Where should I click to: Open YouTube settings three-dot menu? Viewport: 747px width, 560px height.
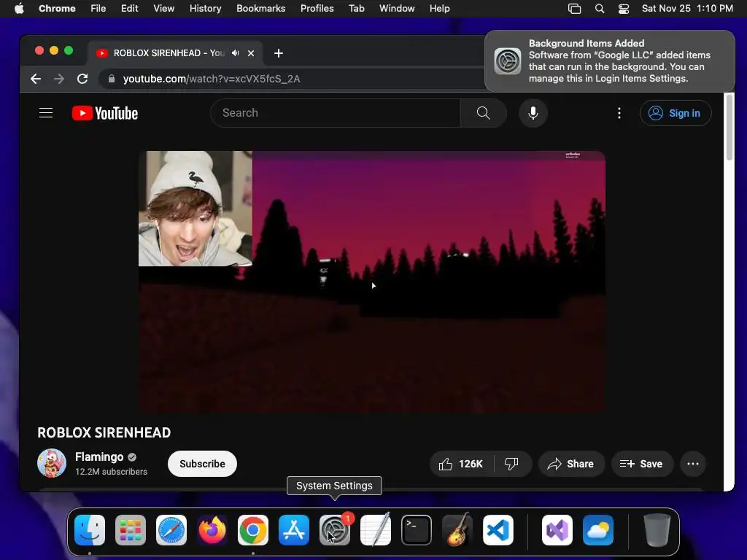click(x=619, y=113)
